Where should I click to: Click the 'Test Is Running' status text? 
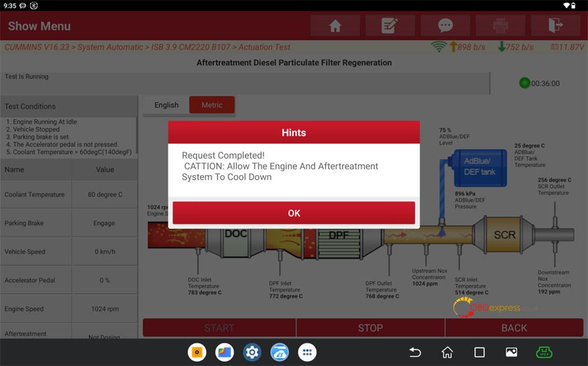point(26,76)
